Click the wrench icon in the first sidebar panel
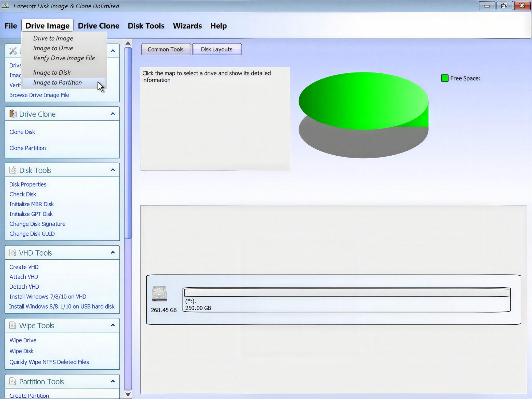The image size is (532, 399). [x=13, y=51]
